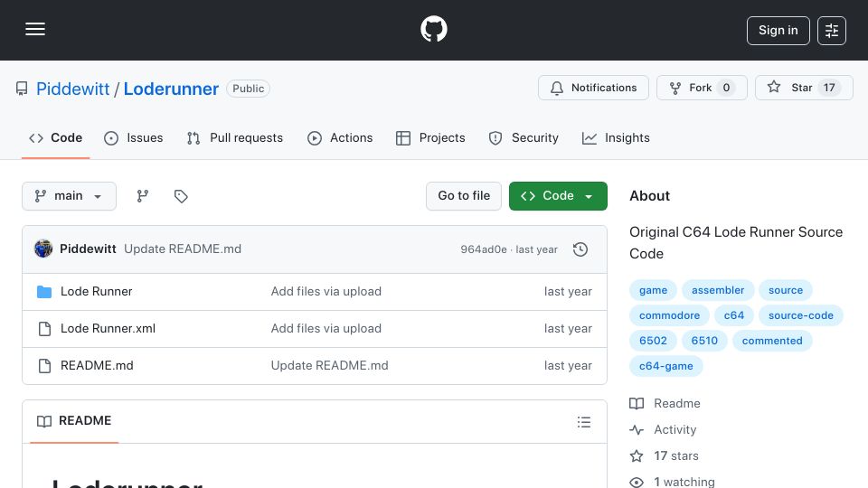Click the assembler topic tag

(718, 290)
